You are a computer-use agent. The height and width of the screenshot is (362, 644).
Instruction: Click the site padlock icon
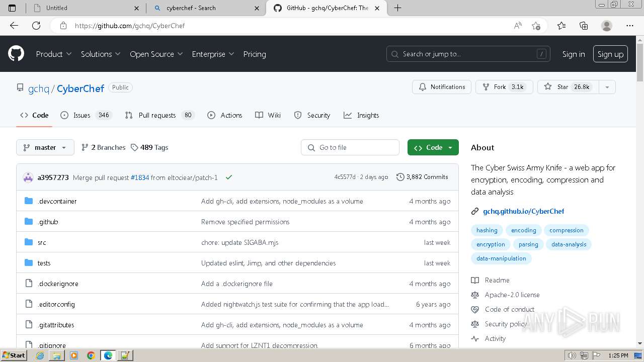coord(63,26)
